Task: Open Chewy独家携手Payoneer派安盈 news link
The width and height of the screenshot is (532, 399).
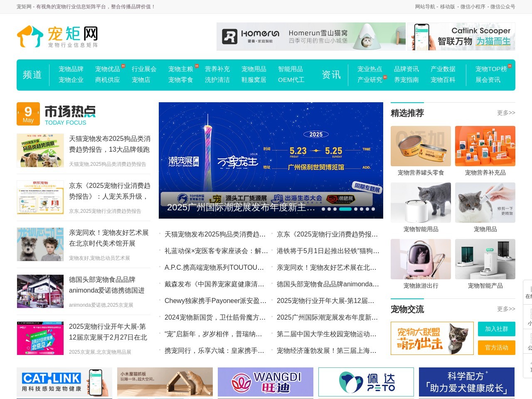Action: point(215,301)
